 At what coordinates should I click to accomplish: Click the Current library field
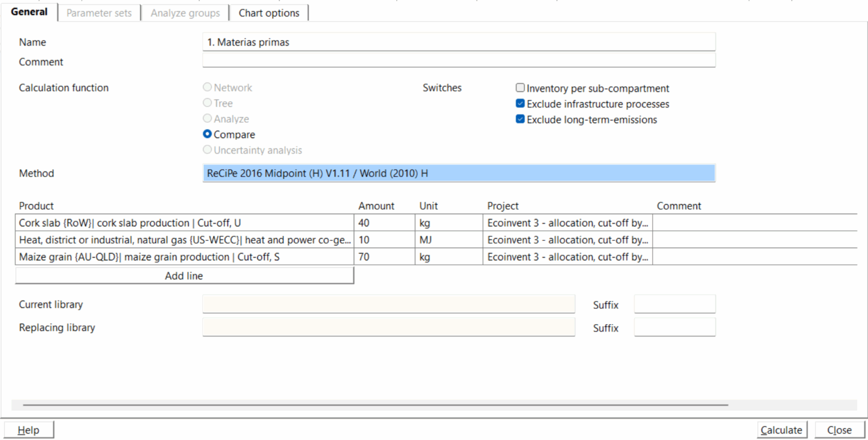pyautogui.click(x=388, y=304)
